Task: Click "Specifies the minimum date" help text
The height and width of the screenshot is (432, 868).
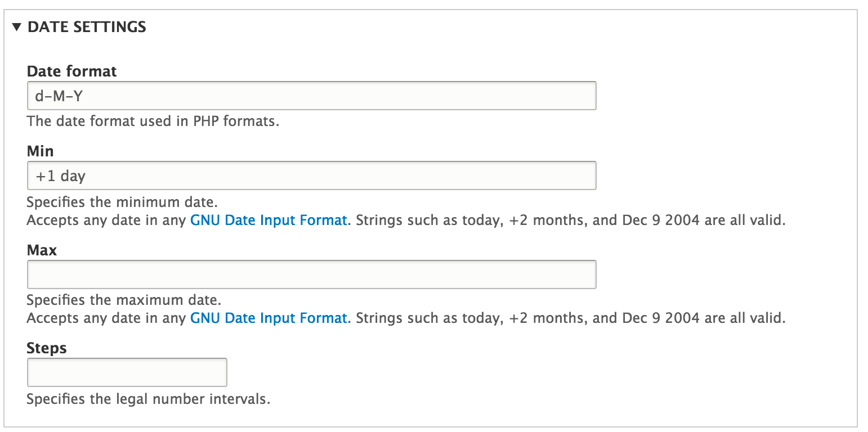Action: [122, 202]
